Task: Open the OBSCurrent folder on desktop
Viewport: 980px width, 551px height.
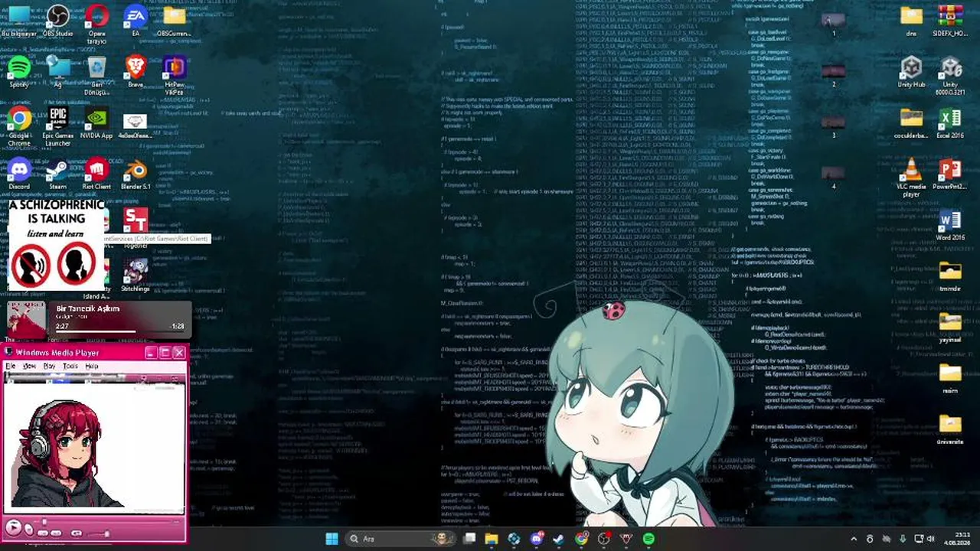Action: (175, 21)
